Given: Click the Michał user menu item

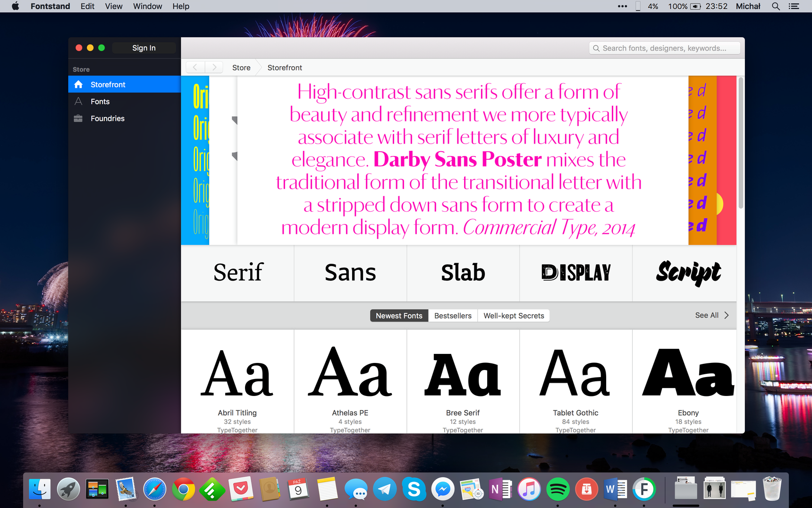Looking at the screenshot, I should [748, 6].
